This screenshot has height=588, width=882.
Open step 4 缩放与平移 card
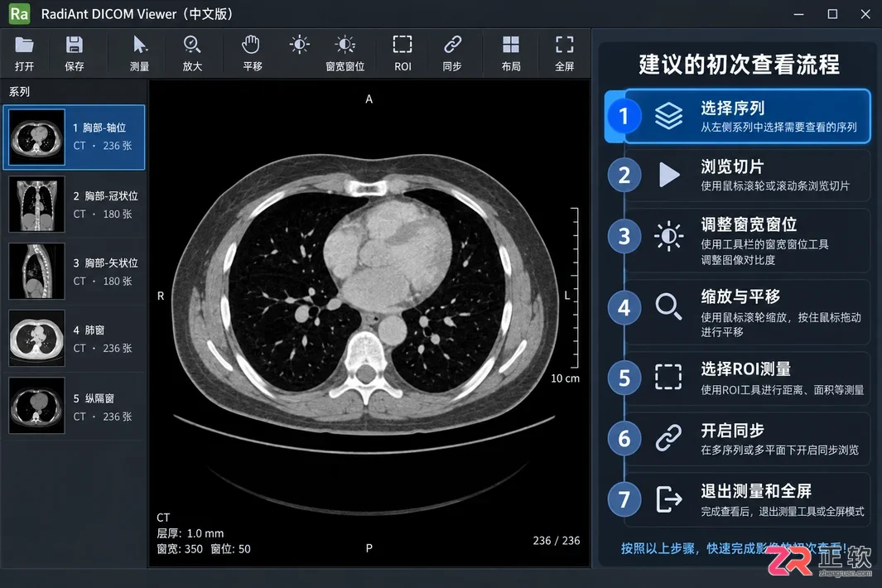pos(748,311)
